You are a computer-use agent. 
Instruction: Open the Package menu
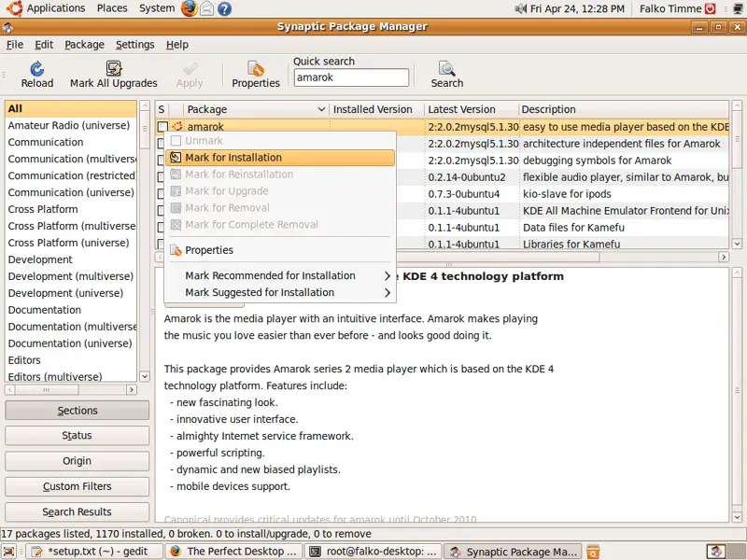pyautogui.click(x=84, y=45)
